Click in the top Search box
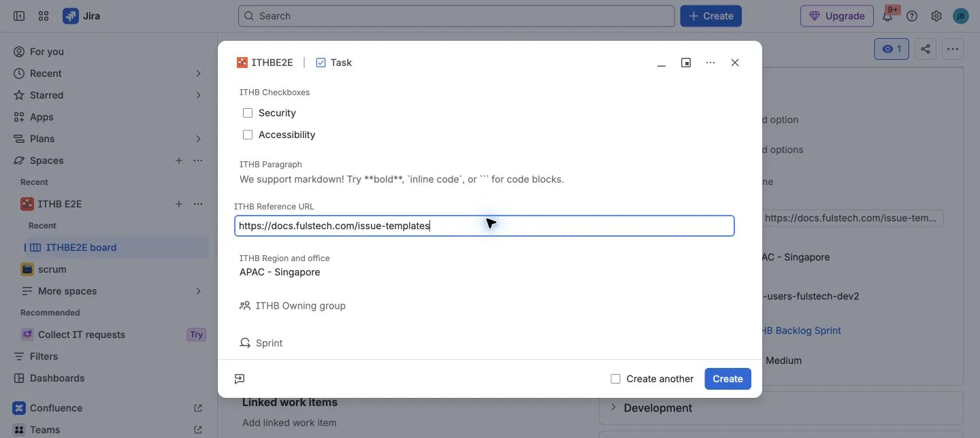 point(456,16)
